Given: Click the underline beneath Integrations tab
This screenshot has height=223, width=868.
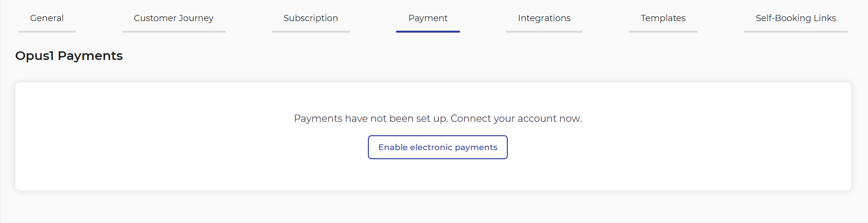Looking at the screenshot, I should coord(544,32).
